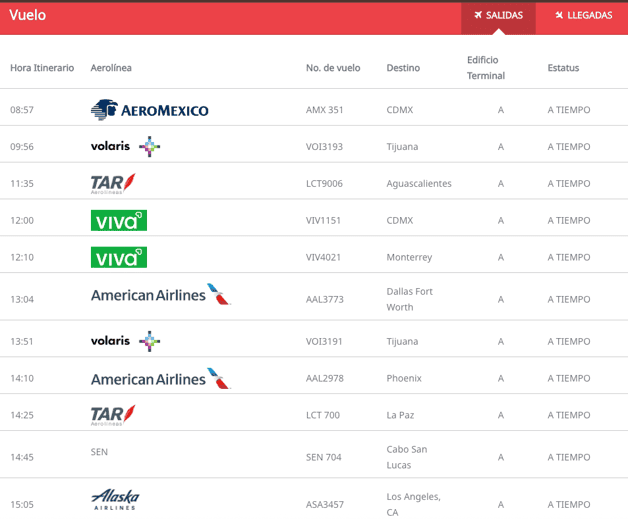
Task: Click the TAR logo for La Paz flight
Action: click(x=113, y=414)
